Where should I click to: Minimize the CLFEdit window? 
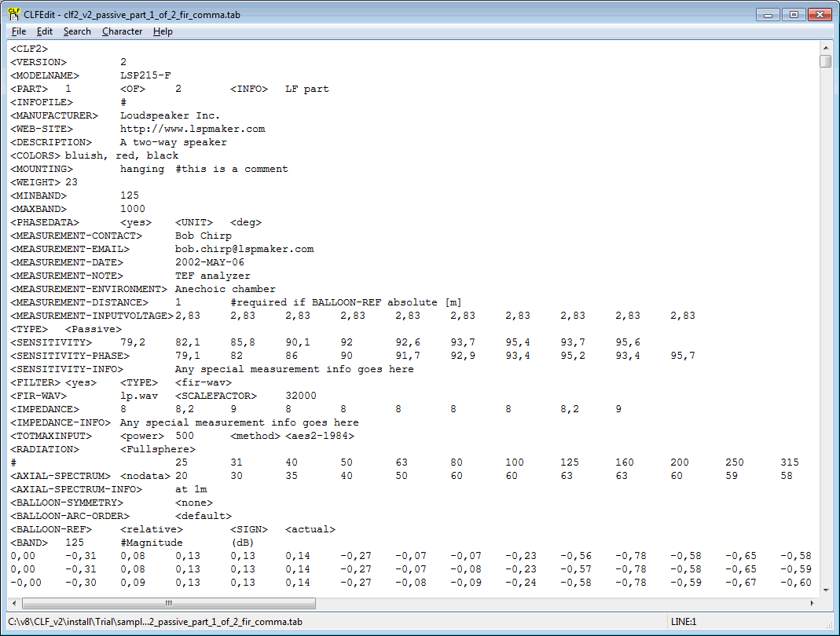coord(768,14)
